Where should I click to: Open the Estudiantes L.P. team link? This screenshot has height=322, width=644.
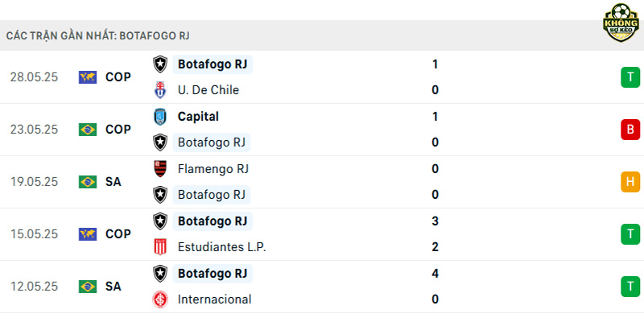(222, 247)
